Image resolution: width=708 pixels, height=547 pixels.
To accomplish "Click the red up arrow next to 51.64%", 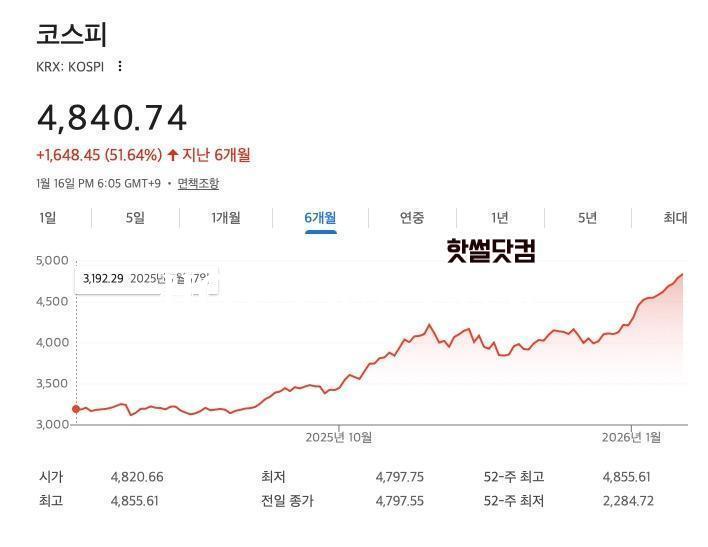I will [x=172, y=155].
